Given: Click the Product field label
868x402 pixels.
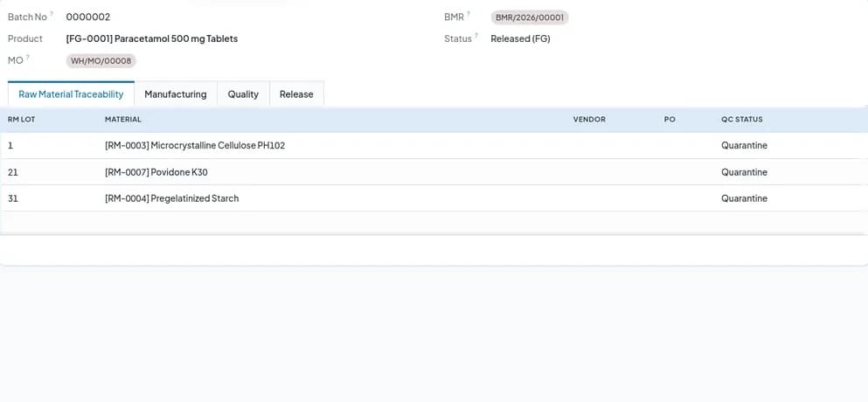Looking at the screenshot, I should 24,38.
